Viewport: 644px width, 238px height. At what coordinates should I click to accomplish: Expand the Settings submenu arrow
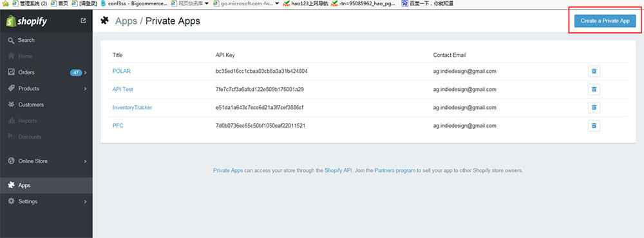tap(86, 201)
